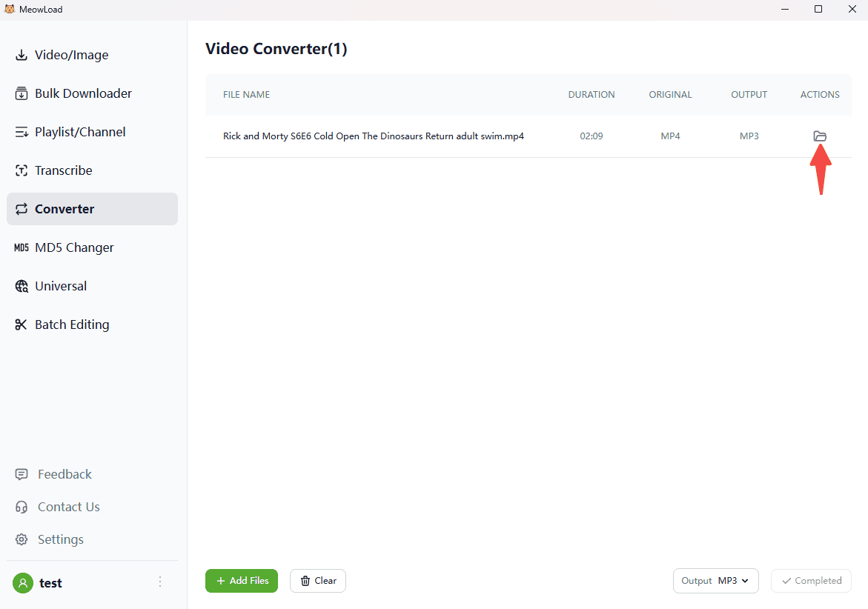Open the three-dot account options menu
Viewport: 868px width, 609px height.
160,582
